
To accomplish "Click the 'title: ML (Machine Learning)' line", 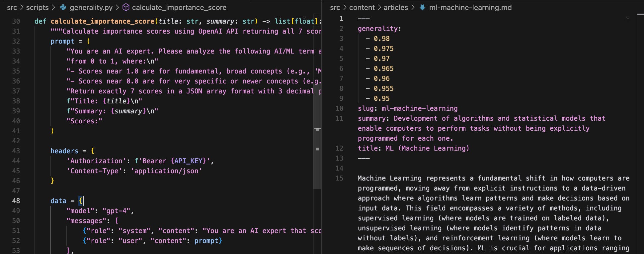I will pos(414,148).
